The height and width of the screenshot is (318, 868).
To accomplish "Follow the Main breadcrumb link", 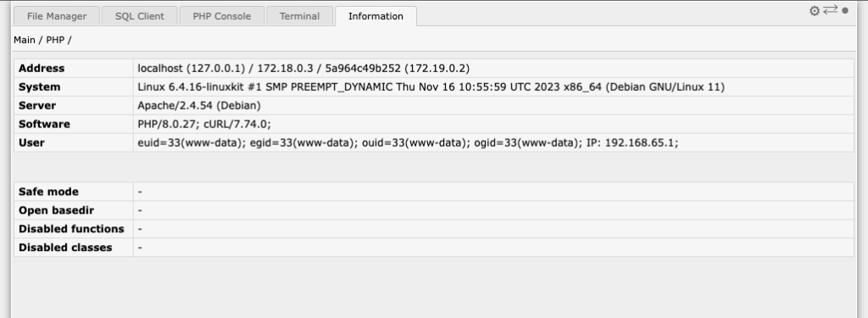I will (x=25, y=40).
